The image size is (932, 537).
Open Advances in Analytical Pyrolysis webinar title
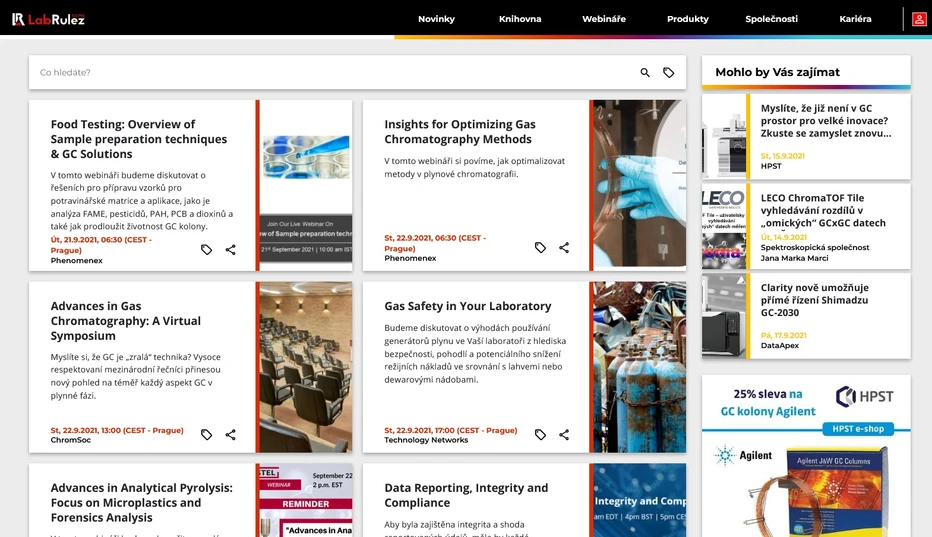[141, 503]
